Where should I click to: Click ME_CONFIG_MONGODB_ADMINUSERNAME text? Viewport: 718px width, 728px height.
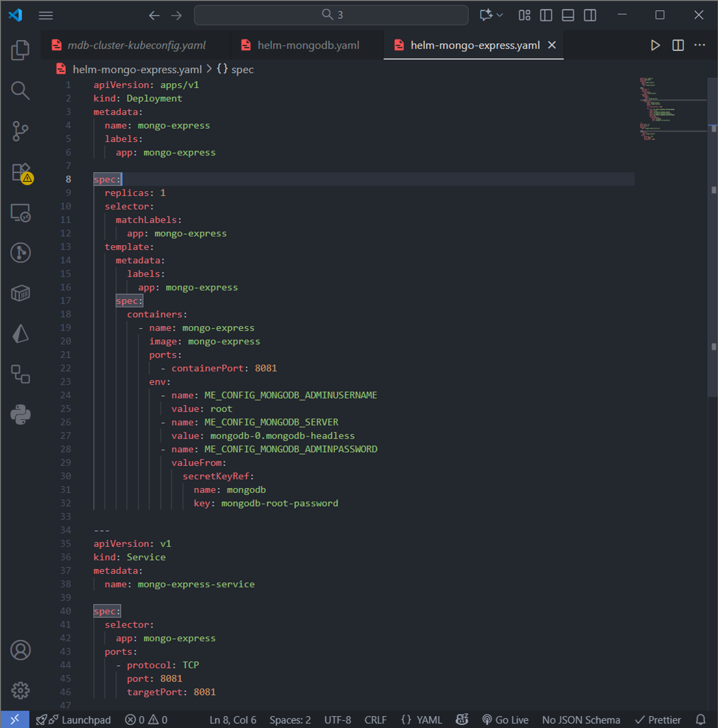291,395
